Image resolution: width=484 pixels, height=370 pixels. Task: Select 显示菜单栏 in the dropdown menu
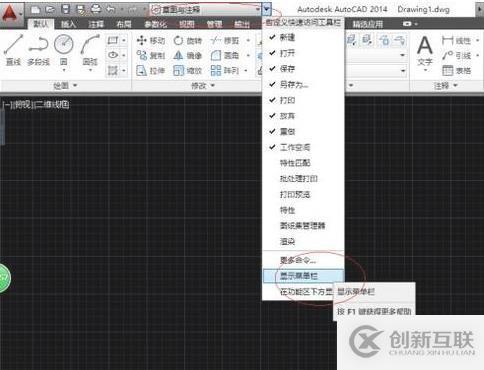click(303, 276)
